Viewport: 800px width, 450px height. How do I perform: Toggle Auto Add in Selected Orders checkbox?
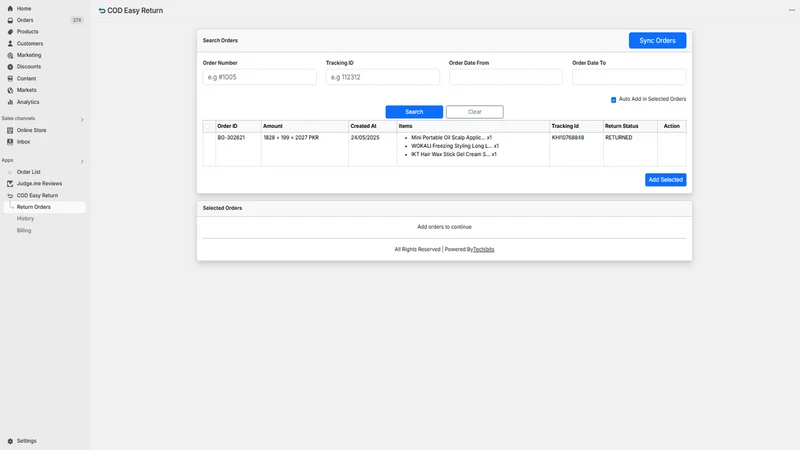(613, 99)
